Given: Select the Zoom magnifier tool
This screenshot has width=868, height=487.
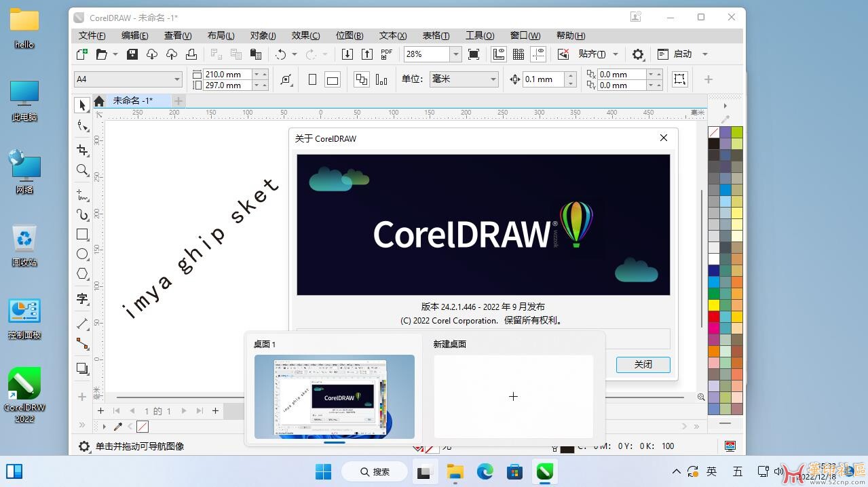Looking at the screenshot, I should pyautogui.click(x=82, y=170).
